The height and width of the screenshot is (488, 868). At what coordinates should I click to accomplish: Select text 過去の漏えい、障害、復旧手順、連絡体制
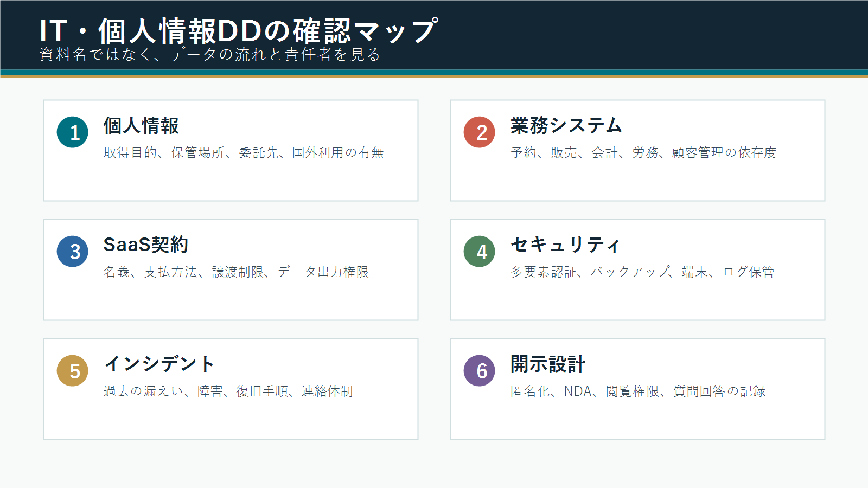[228, 391]
